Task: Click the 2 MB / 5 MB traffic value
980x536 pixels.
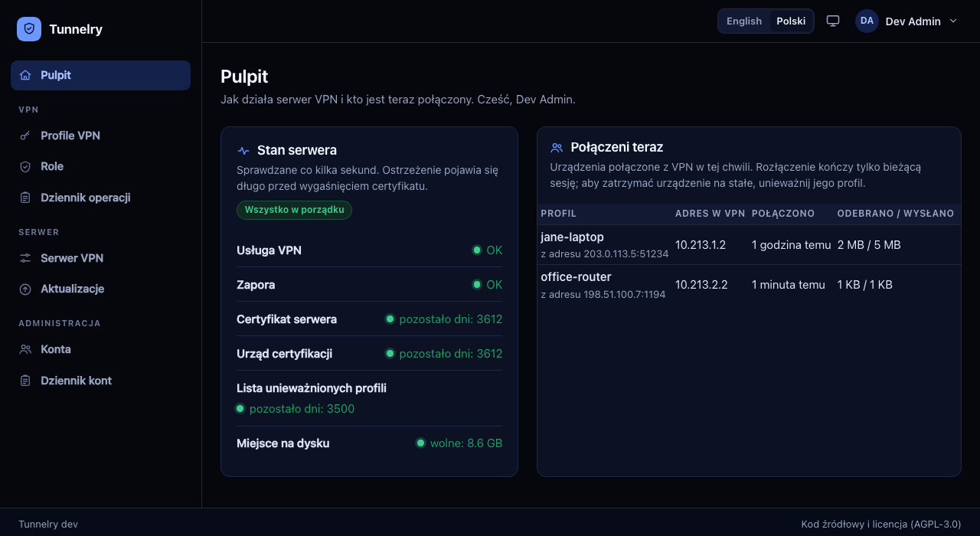Action: [x=869, y=245]
